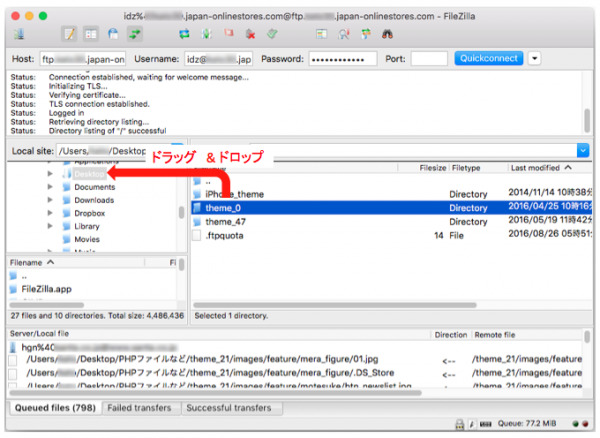Select the theme_47 remote directory
600x438 pixels.
pos(225,221)
